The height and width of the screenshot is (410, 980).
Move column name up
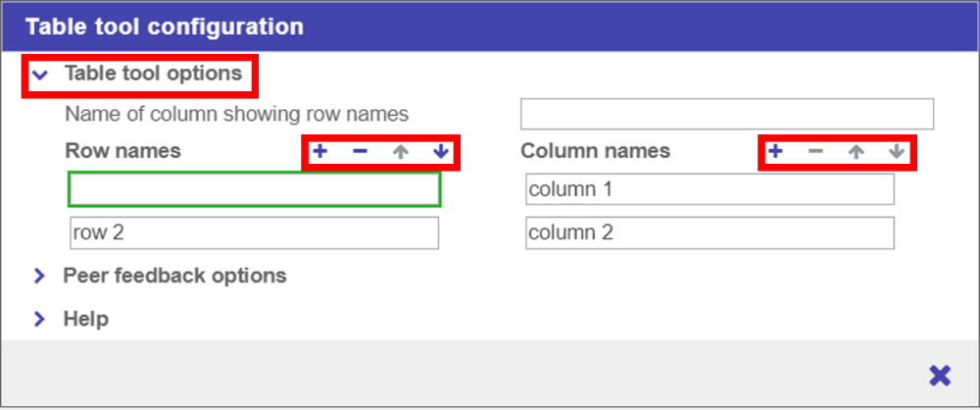coord(856,151)
